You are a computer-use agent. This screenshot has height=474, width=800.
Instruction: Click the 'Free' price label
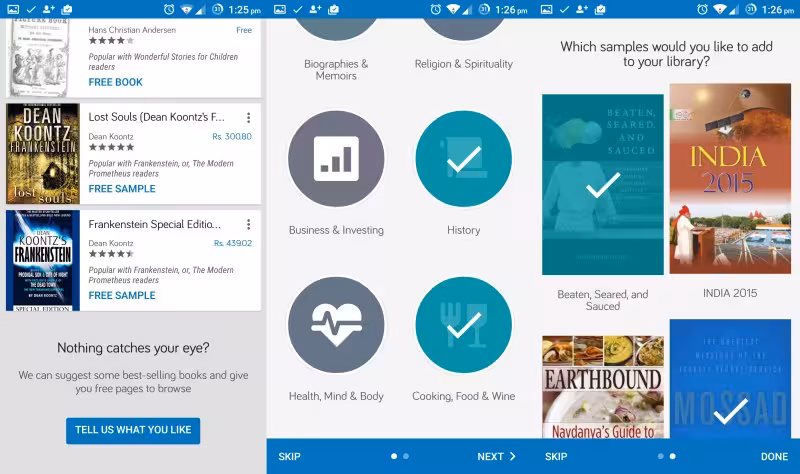[x=244, y=30]
